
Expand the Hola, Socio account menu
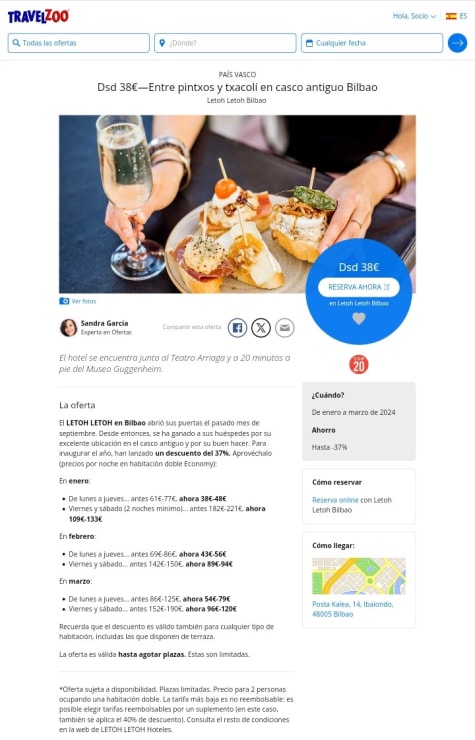(414, 16)
